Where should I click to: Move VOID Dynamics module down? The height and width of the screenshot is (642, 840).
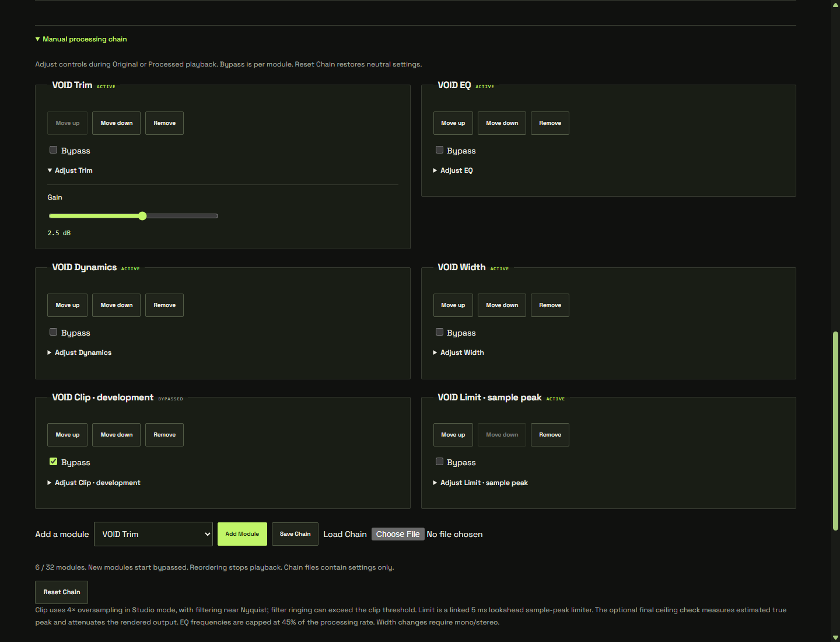coord(117,305)
